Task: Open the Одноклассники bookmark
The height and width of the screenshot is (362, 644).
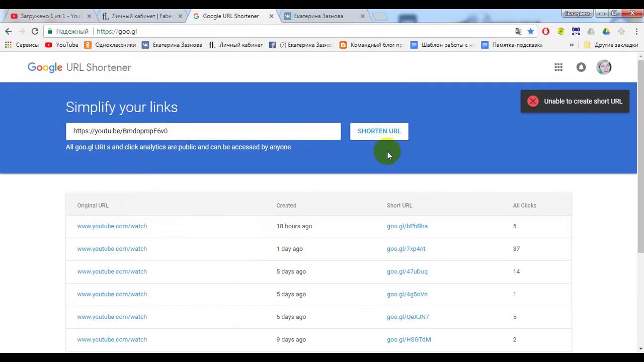Action: point(110,45)
